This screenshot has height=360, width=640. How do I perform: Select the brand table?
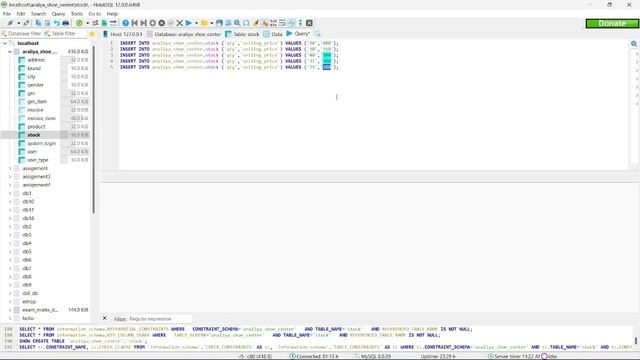[x=34, y=69]
